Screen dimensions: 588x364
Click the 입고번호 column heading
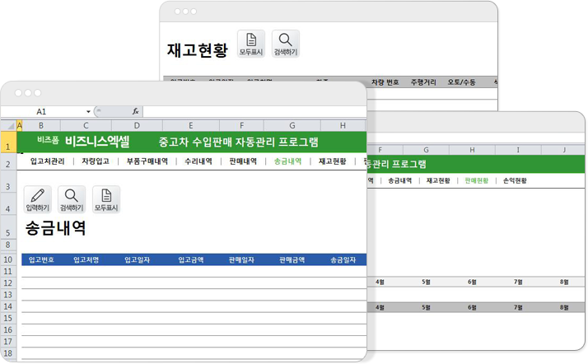coord(41,259)
